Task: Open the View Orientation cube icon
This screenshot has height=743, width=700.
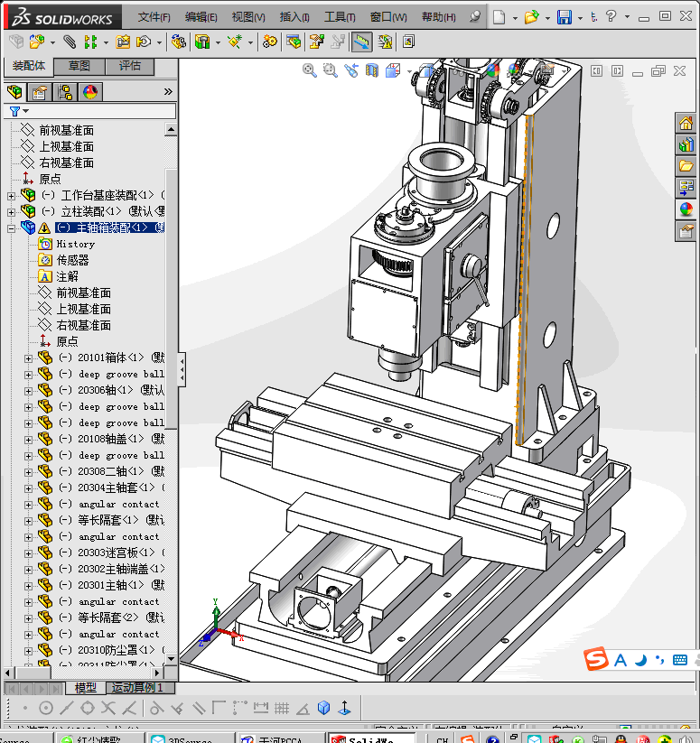Action: click(x=393, y=70)
